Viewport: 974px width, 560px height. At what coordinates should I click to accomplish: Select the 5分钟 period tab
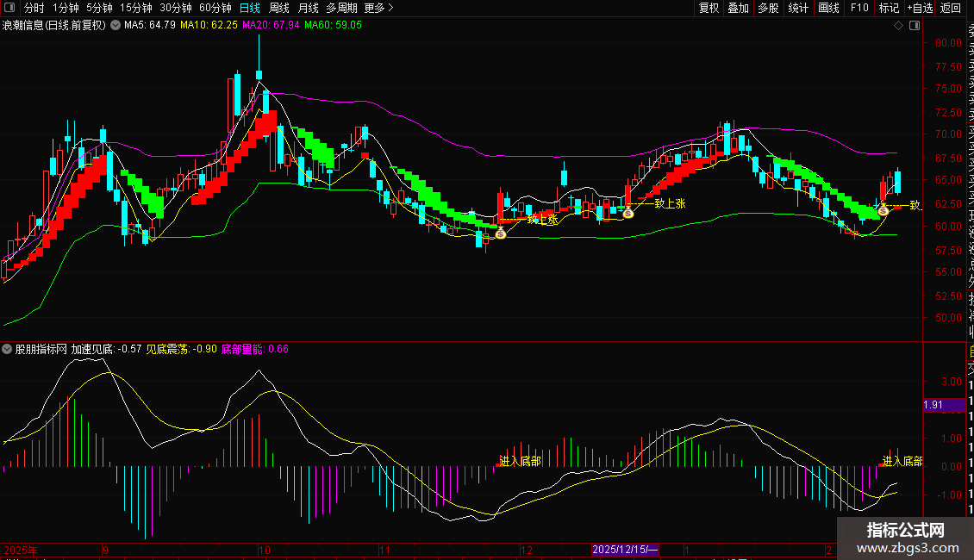(x=99, y=8)
